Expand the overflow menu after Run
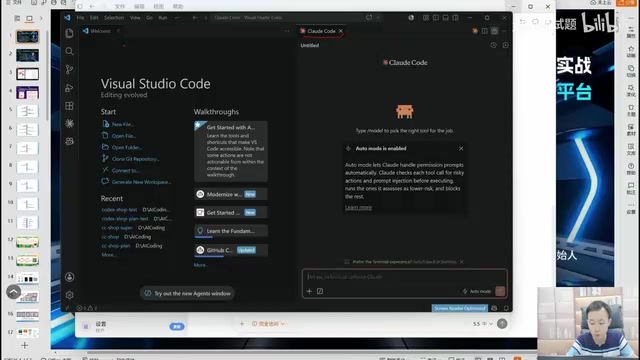The image size is (640, 360). click(177, 18)
